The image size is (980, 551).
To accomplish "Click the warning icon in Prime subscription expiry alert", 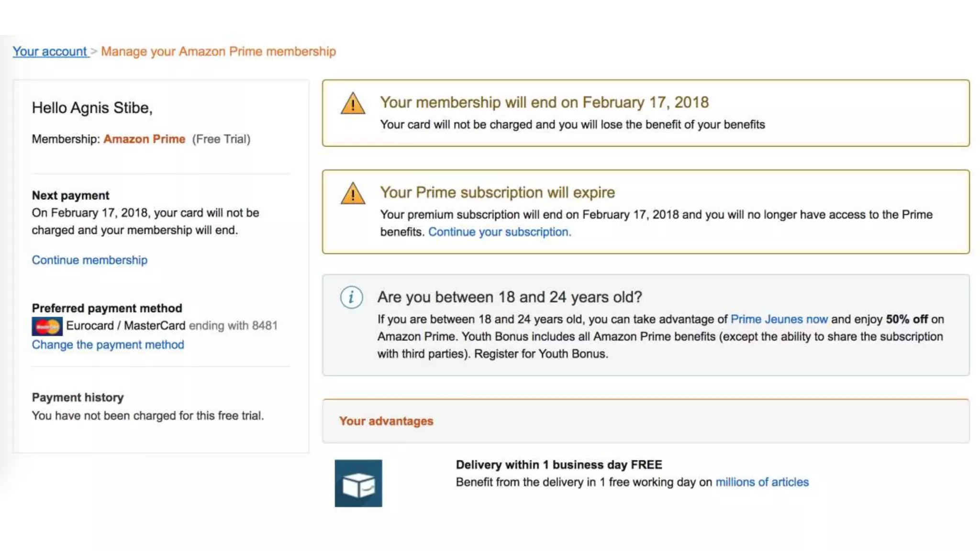I will (x=353, y=193).
